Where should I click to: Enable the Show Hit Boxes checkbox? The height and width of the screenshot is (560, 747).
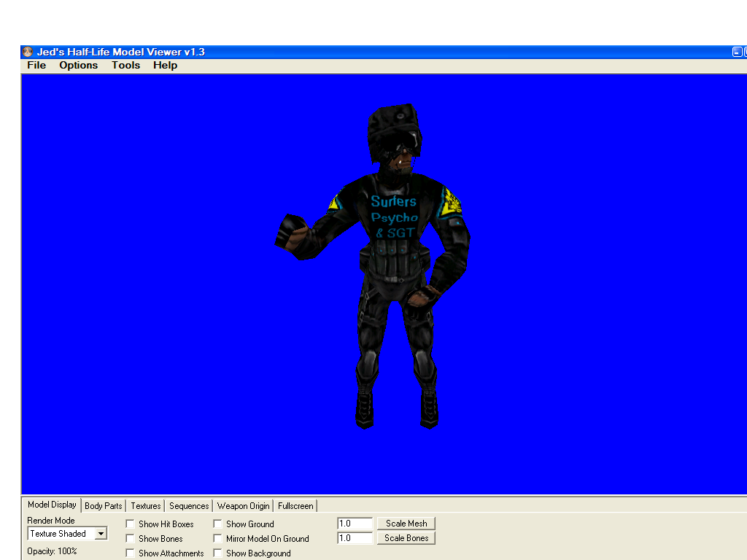[130, 524]
